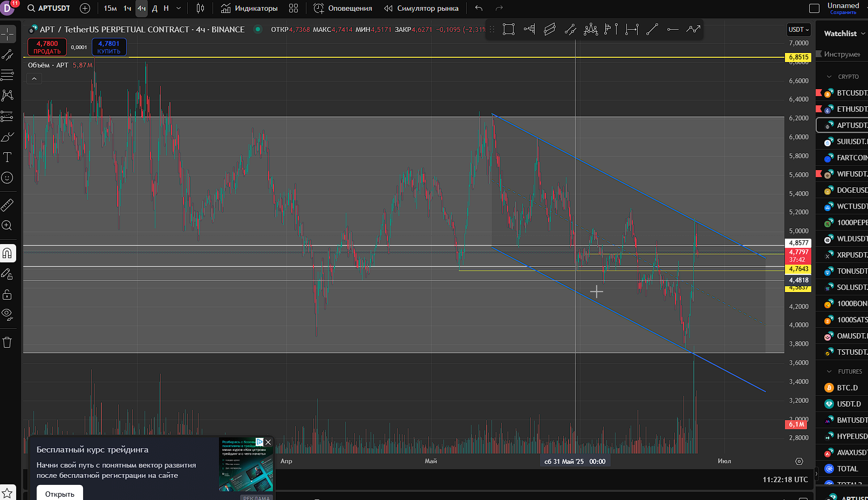Select DOGEUSDT in the watchlist

(x=843, y=190)
